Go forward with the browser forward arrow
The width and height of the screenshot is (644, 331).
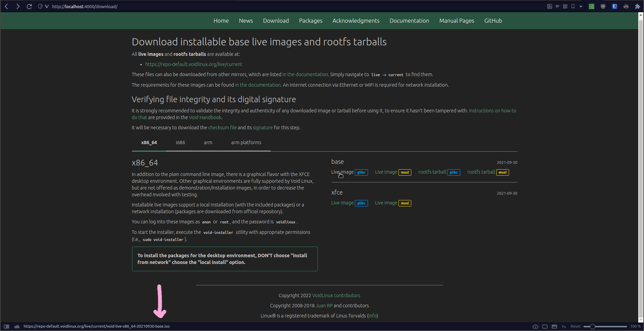(18, 6)
